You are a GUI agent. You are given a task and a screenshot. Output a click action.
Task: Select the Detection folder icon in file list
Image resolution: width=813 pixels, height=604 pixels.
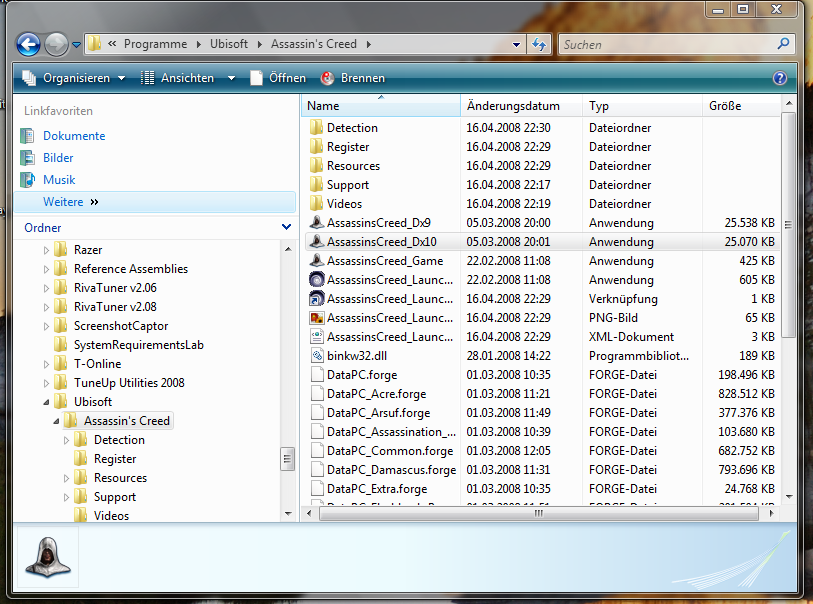(x=316, y=128)
